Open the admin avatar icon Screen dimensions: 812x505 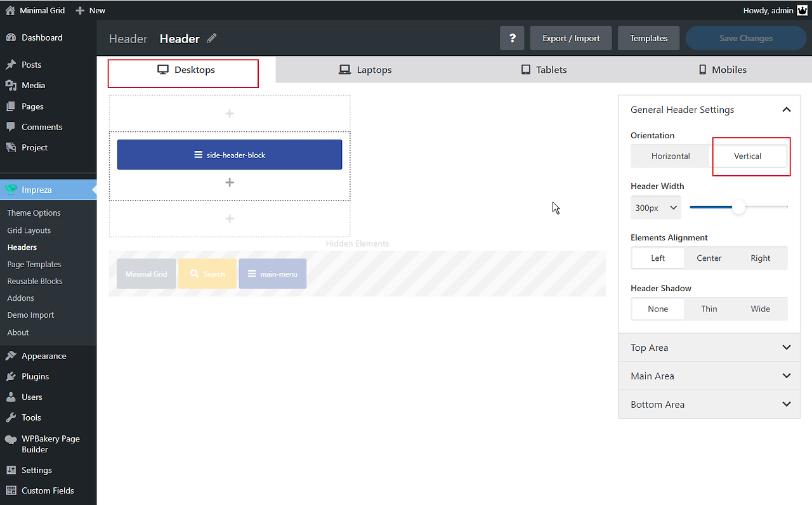801,10
